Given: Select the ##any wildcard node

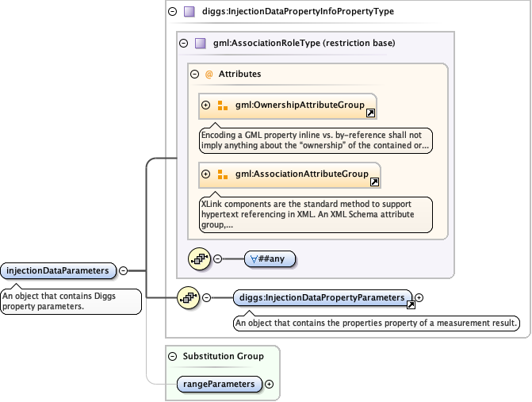Looking at the screenshot, I should pyautogui.click(x=273, y=258).
